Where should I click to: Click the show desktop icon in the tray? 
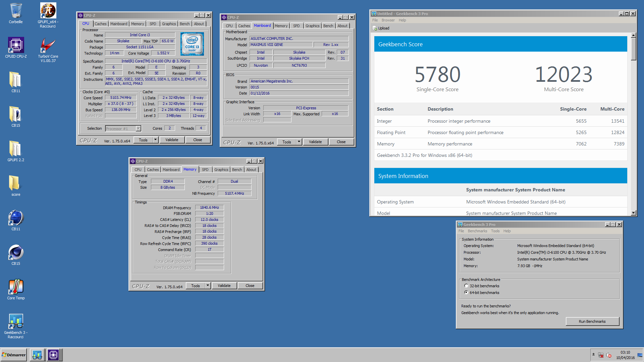[640, 355]
